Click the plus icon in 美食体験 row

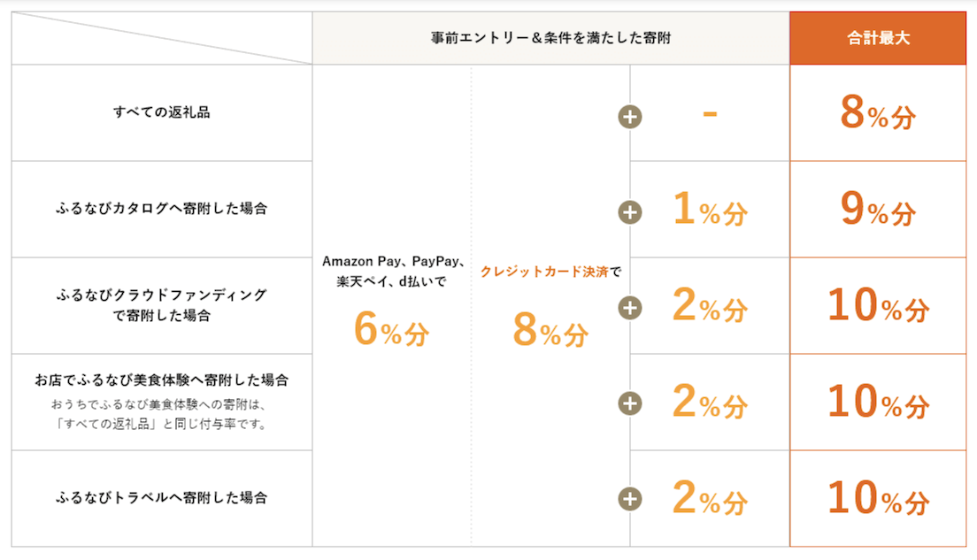pyautogui.click(x=630, y=403)
